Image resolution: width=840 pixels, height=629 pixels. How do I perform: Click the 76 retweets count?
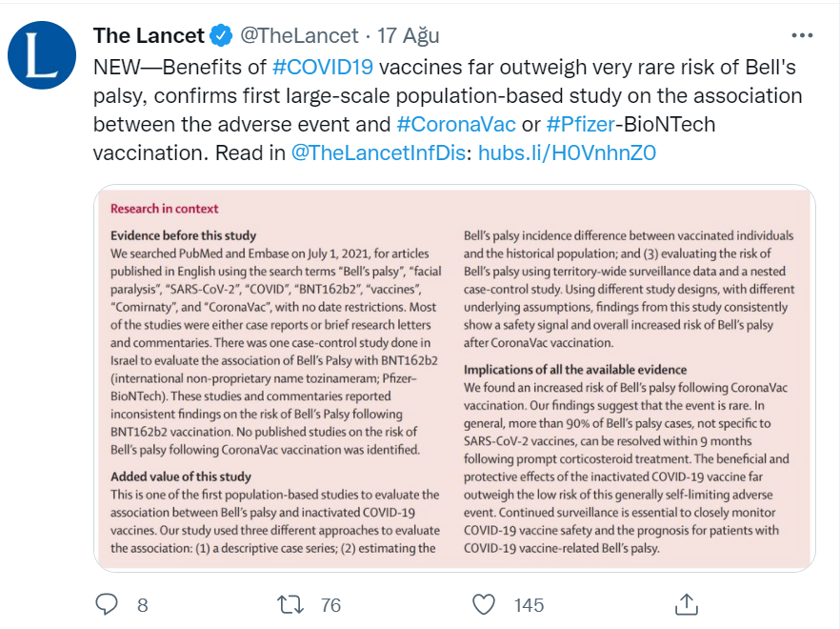330,605
